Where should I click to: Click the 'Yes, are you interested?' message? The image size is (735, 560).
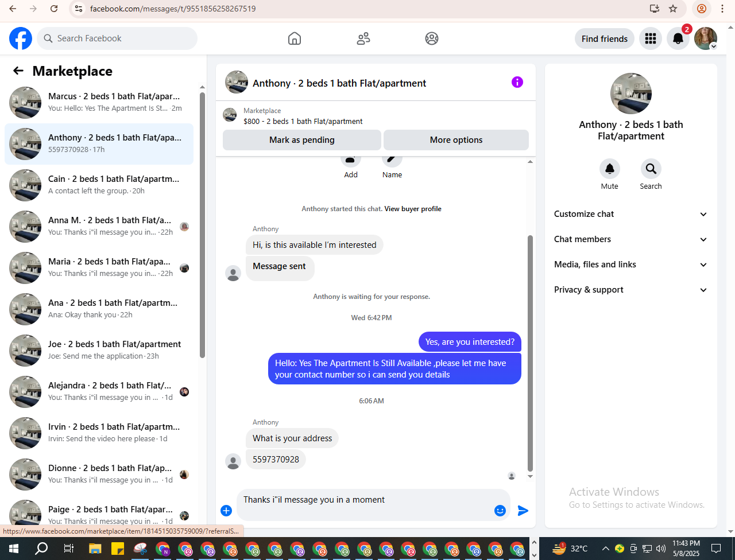(x=470, y=342)
